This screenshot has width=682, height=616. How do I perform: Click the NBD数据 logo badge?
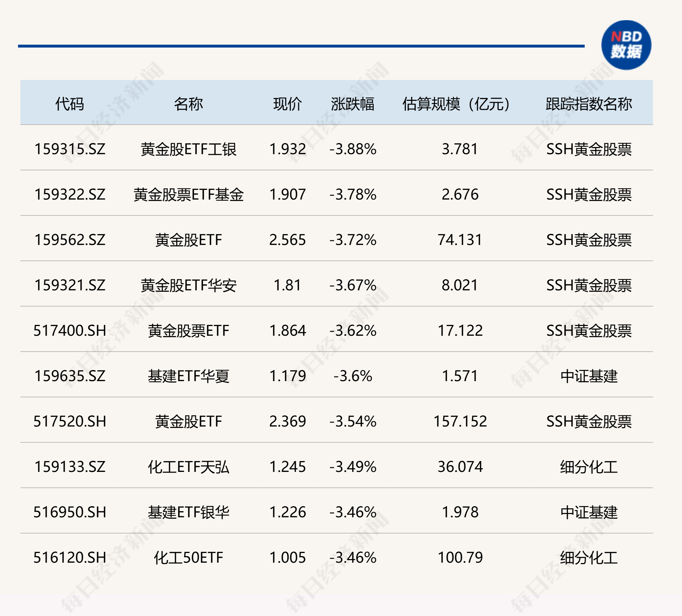pyautogui.click(x=626, y=45)
